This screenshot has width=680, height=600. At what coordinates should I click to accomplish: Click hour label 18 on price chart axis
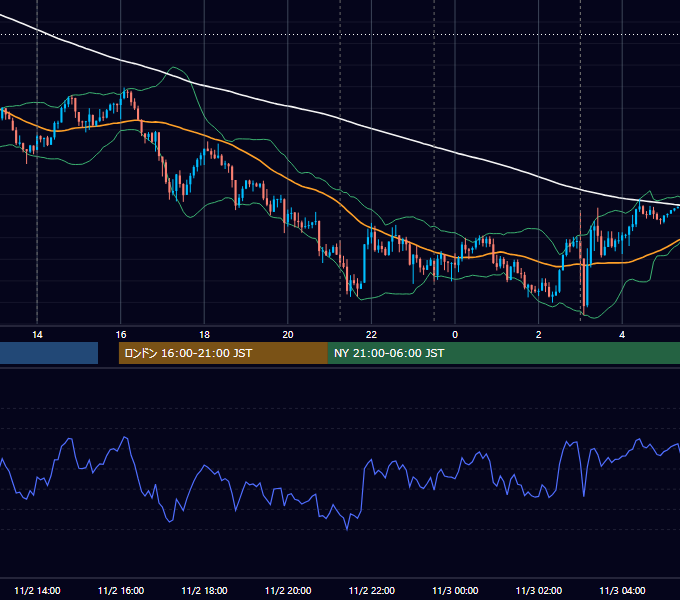[204, 335]
